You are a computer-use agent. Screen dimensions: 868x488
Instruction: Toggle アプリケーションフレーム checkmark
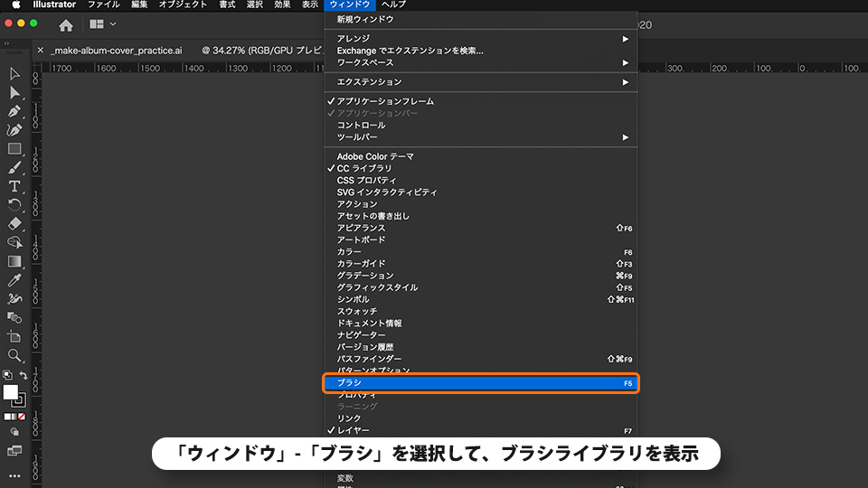(480, 101)
